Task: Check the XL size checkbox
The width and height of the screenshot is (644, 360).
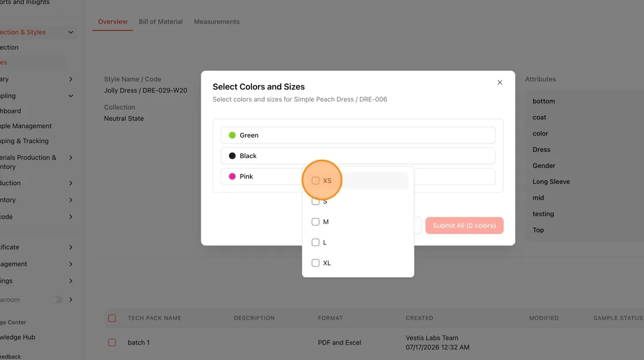Action: pyautogui.click(x=316, y=263)
